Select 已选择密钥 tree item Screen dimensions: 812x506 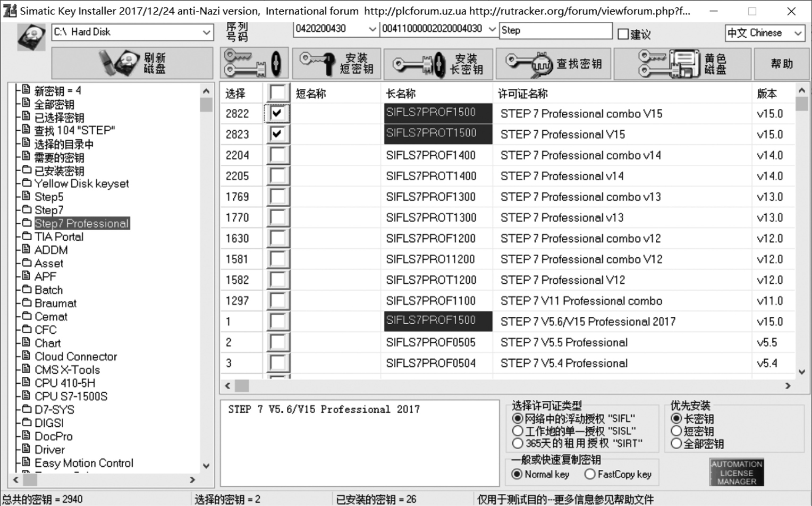[x=59, y=117]
